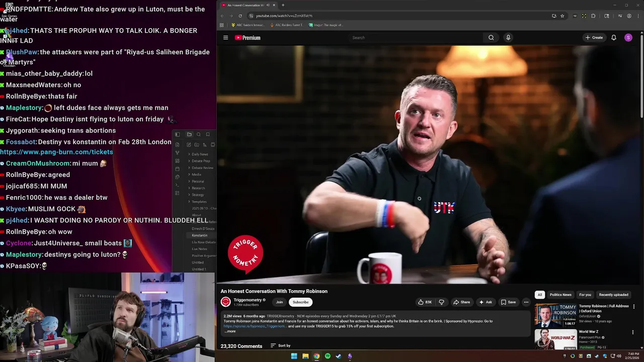Like the video with thumbs up
644x362 pixels.
(x=425, y=302)
